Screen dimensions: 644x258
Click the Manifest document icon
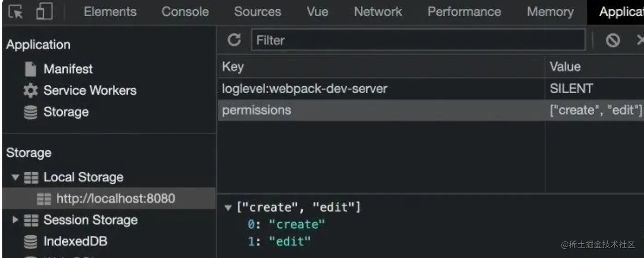click(30, 69)
